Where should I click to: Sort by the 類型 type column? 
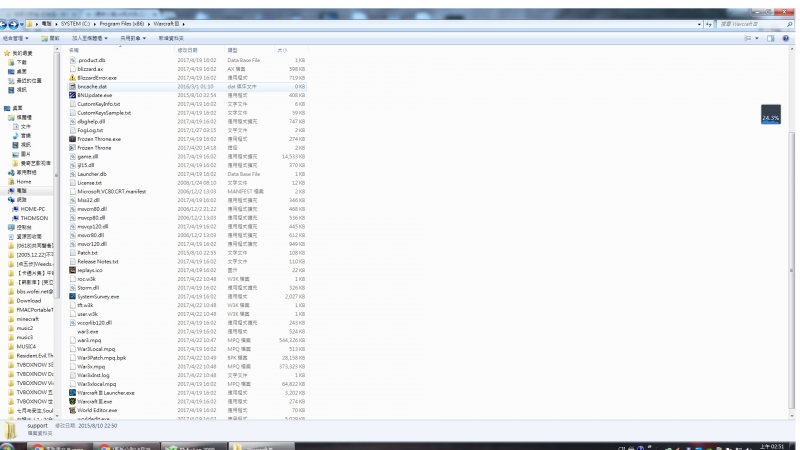[x=249, y=50]
